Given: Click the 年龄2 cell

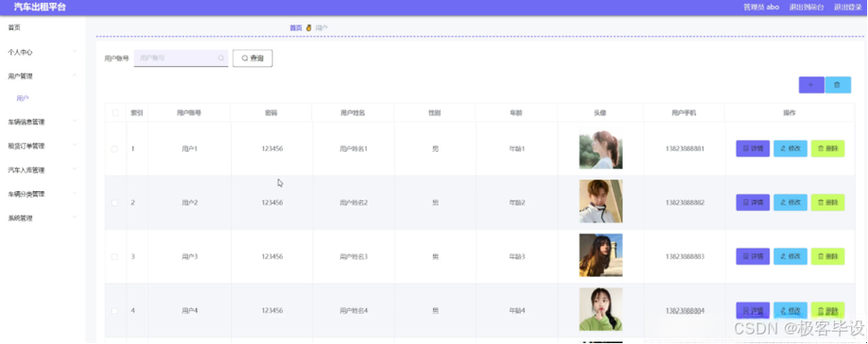Looking at the screenshot, I should 517,203.
